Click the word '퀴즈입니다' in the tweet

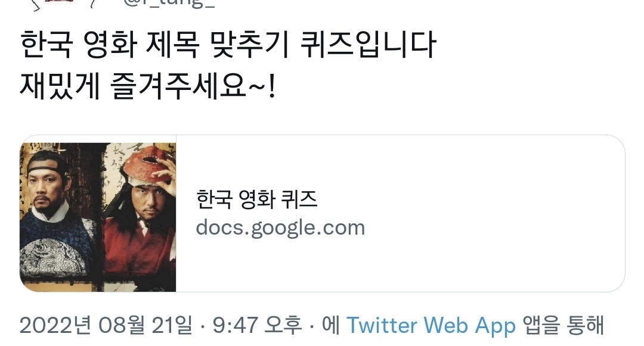(x=368, y=45)
